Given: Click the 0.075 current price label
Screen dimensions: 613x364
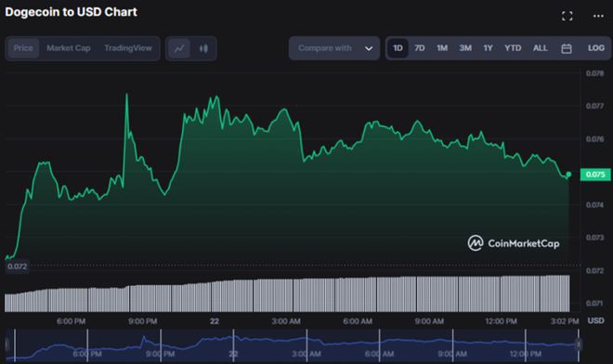Looking at the screenshot, I should [595, 175].
